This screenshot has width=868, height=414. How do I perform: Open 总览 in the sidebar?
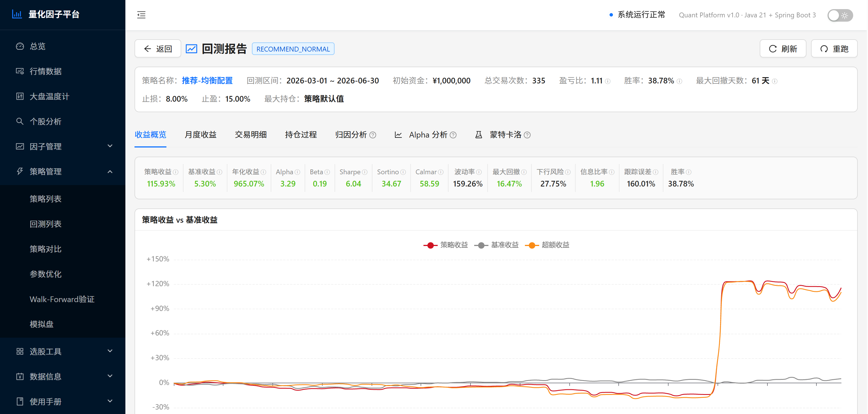(x=63, y=46)
